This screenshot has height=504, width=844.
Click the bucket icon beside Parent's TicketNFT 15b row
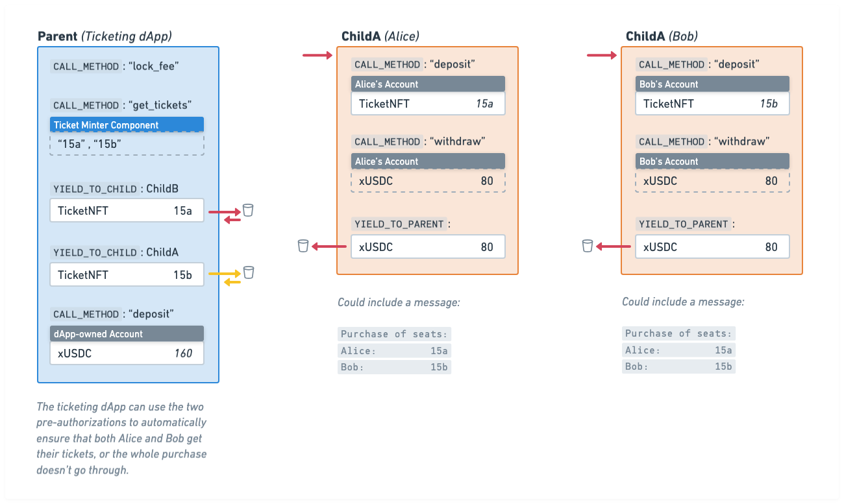tap(248, 272)
